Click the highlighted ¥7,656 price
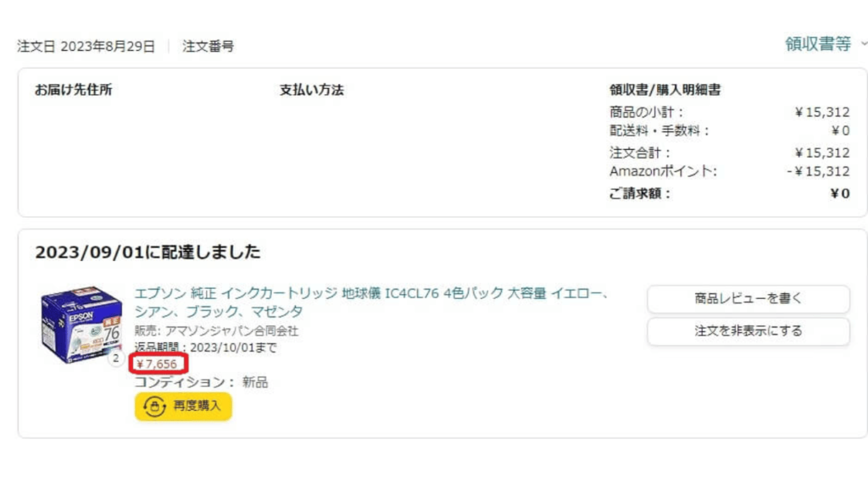This screenshot has width=868, height=488. [158, 364]
